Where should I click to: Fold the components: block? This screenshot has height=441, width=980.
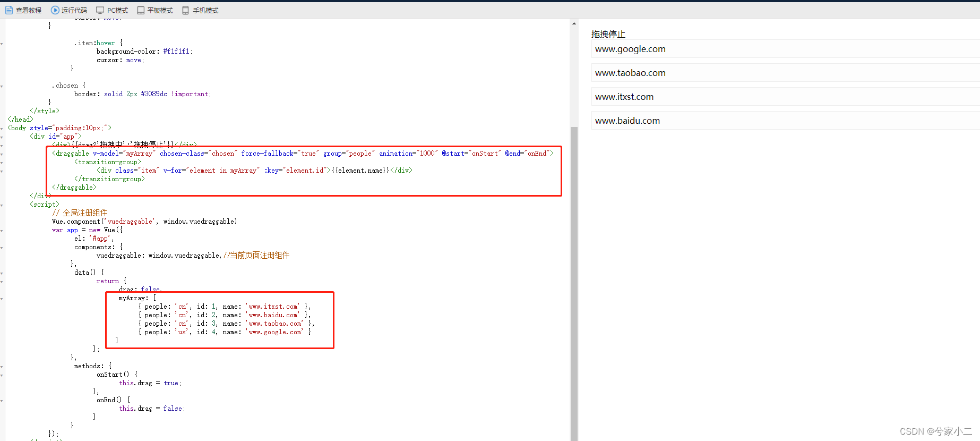point(2,248)
